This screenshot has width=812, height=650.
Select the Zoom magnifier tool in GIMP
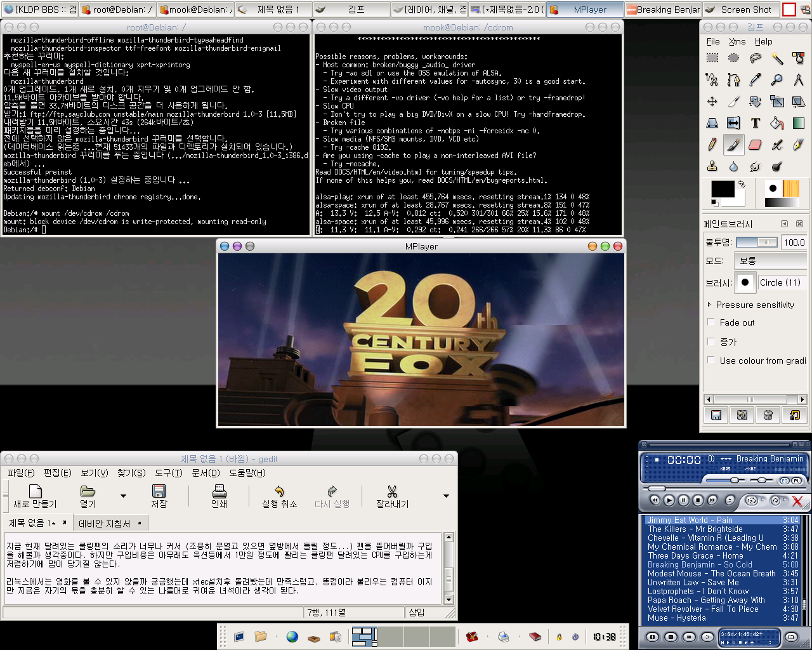click(x=776, y=80)
